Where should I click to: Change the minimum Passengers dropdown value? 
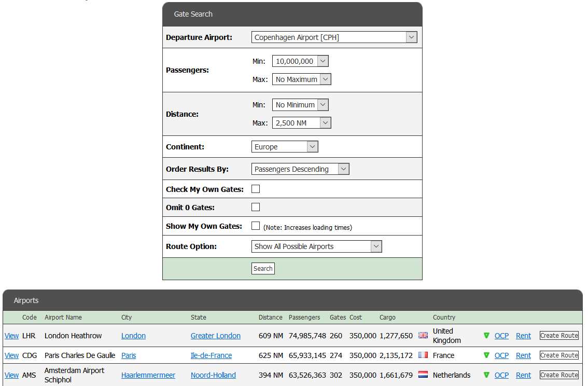(x=300, y=61)
